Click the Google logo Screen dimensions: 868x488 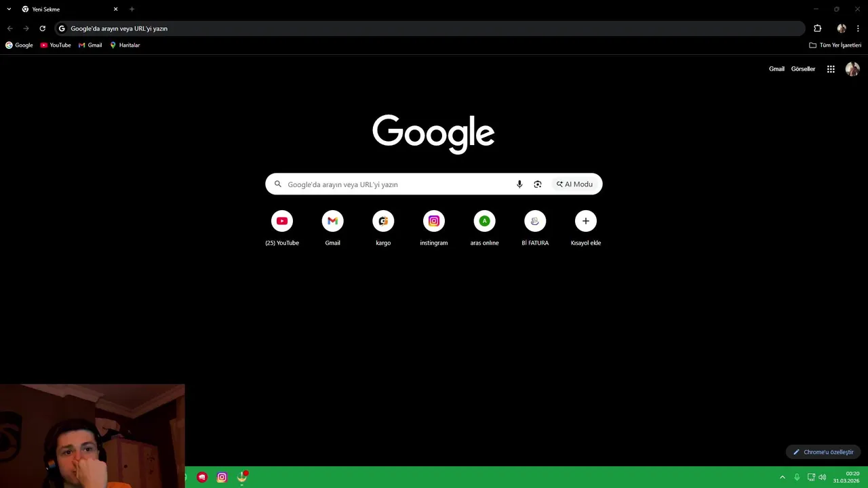point(433,134)
